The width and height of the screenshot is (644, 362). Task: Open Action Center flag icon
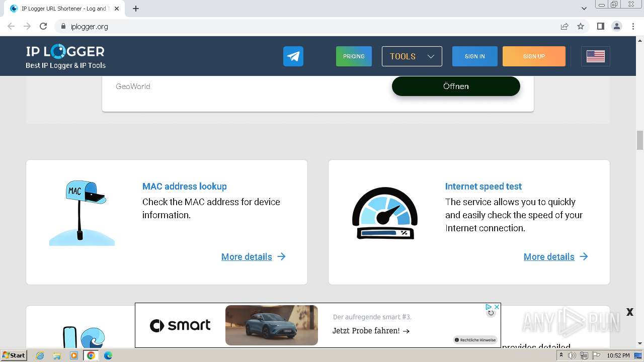pyautogui.click(x=595, y=355)
